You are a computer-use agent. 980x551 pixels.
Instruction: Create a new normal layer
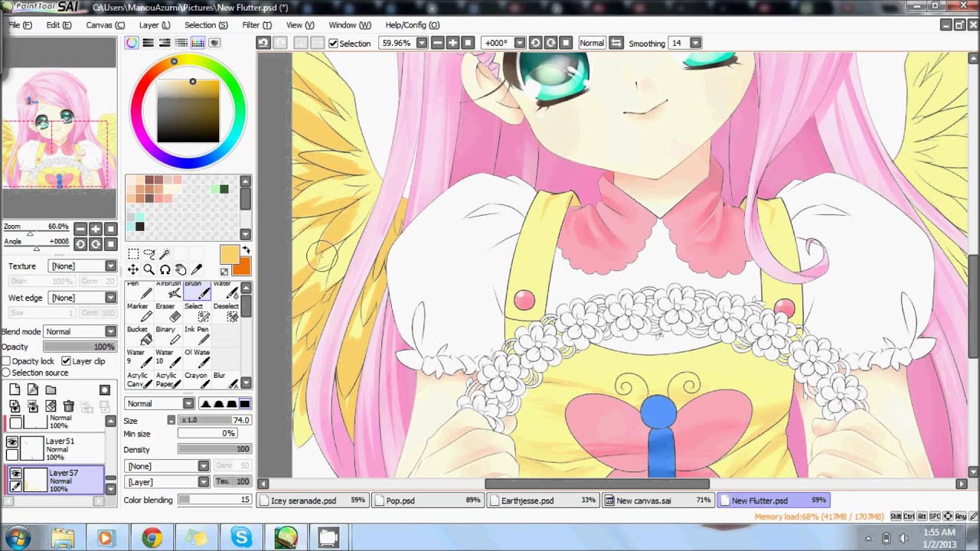click(x=15, y=390)
